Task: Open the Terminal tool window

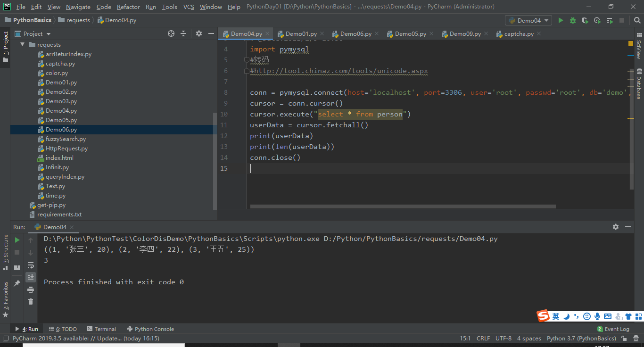Action: pos(100,329)
